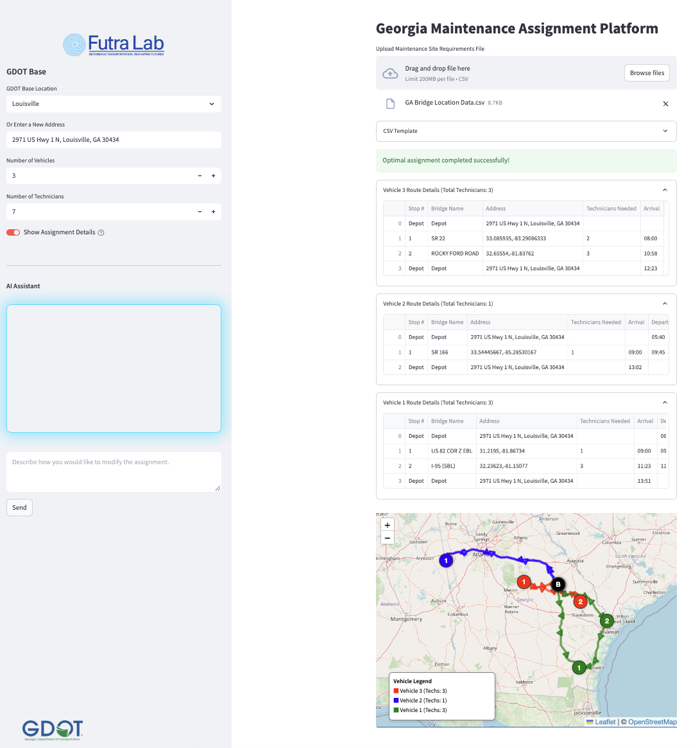This screenshot has width=700, height=748.
Task: Open the GDOT Base Location dropdown
Action: point(114,104)
